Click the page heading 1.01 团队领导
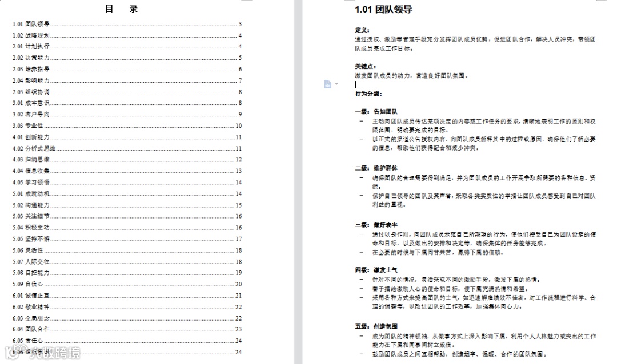The height and width of the screenshot is (364, 617). (x=383, y=10)
